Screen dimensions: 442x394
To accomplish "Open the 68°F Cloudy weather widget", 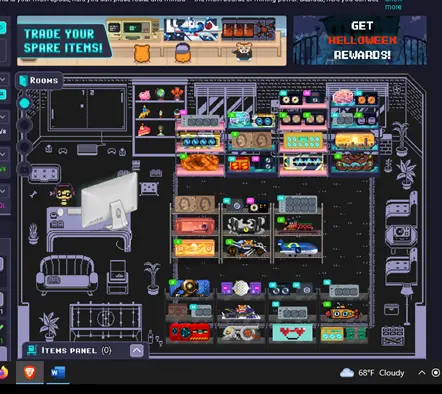I will point(372,373).
